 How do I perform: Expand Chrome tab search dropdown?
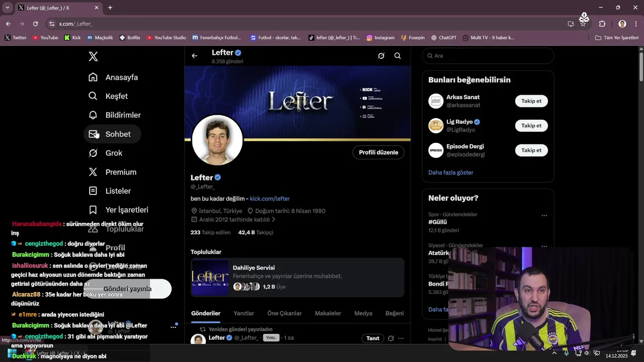click(x=7, y=8)
